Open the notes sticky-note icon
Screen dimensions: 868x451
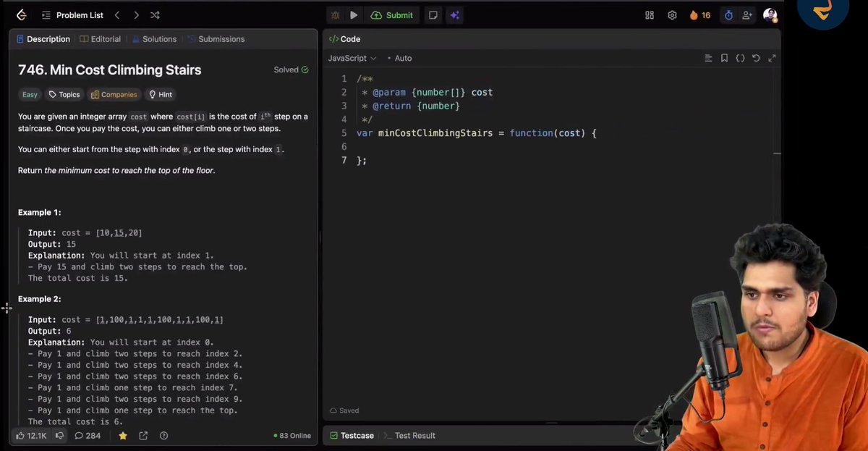pos(433,15)
